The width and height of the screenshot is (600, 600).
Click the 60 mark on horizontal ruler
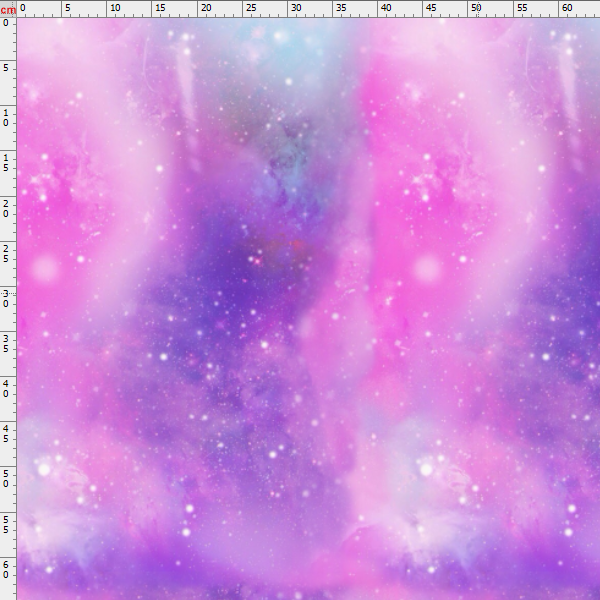[x=567, y=7]
